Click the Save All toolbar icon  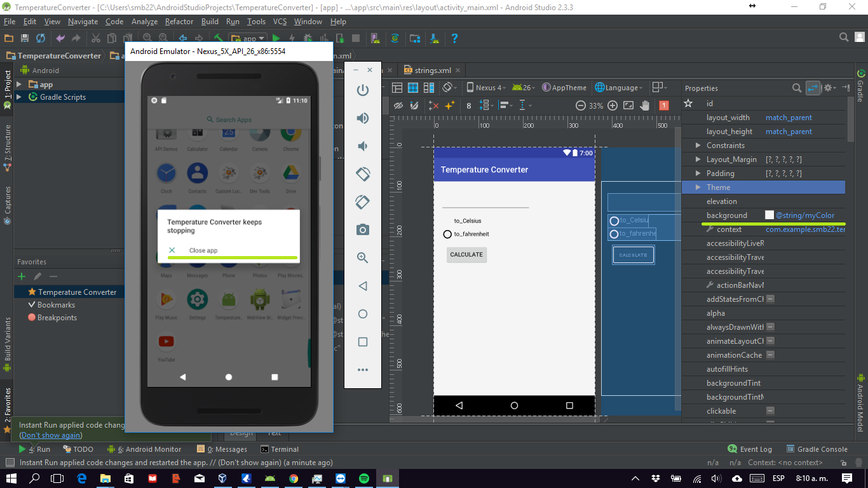click(x=25, y=38)
